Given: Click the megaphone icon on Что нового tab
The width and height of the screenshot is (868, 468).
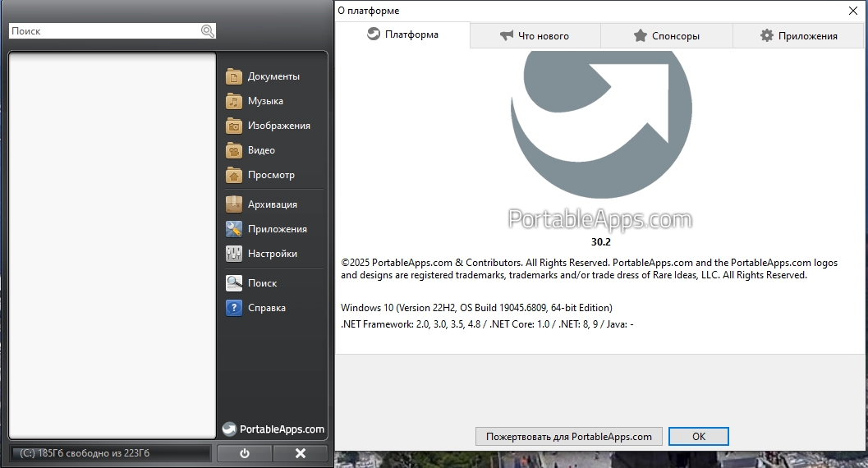Looking at the screenshot, I should pos(507,35).
